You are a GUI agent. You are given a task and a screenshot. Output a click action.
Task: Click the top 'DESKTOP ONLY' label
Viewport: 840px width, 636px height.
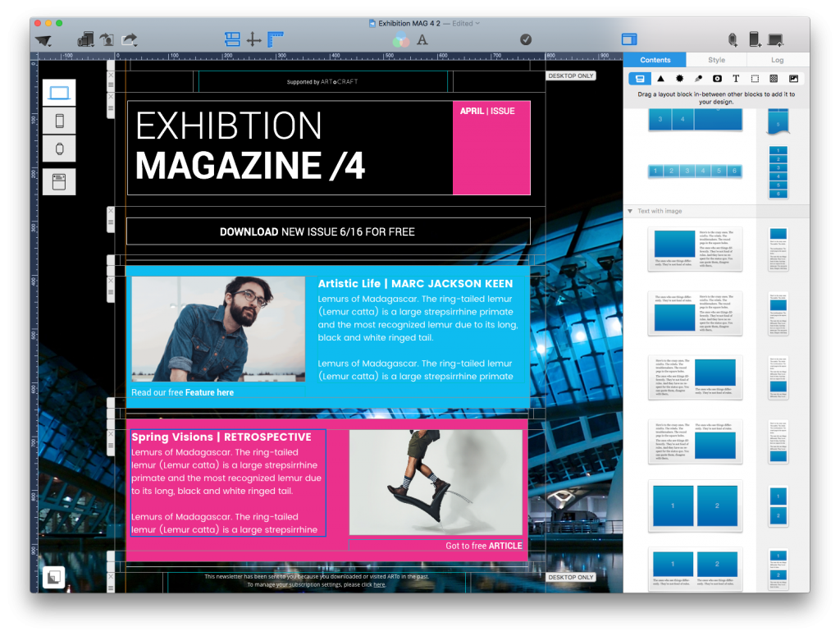click(571, 76)
